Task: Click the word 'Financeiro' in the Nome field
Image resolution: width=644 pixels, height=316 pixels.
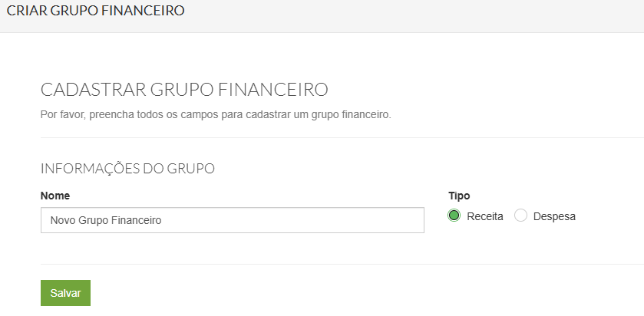Action: [x=137, y=220]
